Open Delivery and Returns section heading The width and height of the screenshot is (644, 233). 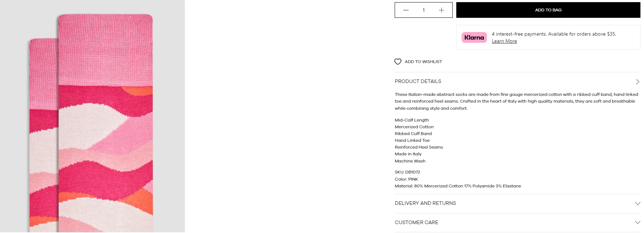click(x=425, y=203)
